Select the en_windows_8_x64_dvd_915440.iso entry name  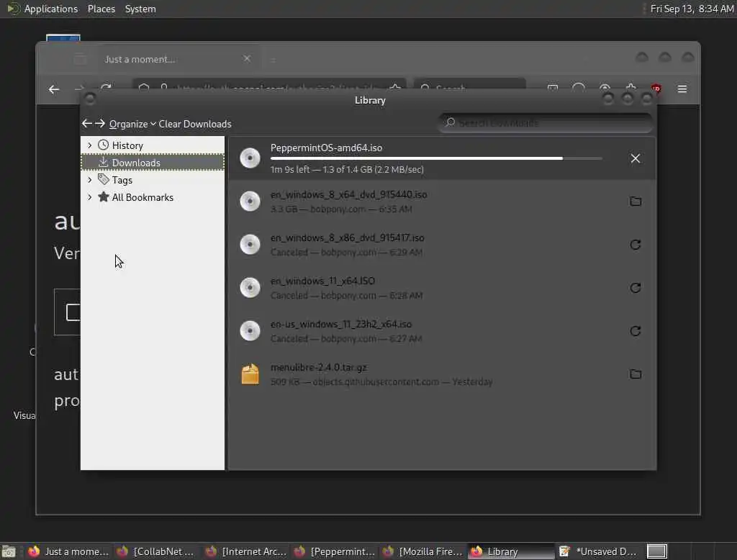pyautogui.click(x=349, y=194)
